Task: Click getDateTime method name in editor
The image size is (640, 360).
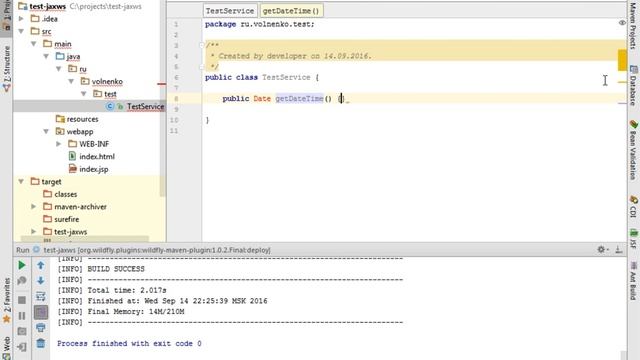Action: (299, 99)
